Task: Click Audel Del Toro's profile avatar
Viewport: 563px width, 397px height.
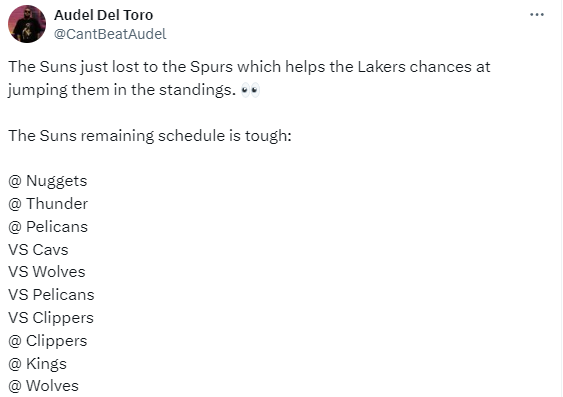Action: [27, 24]
